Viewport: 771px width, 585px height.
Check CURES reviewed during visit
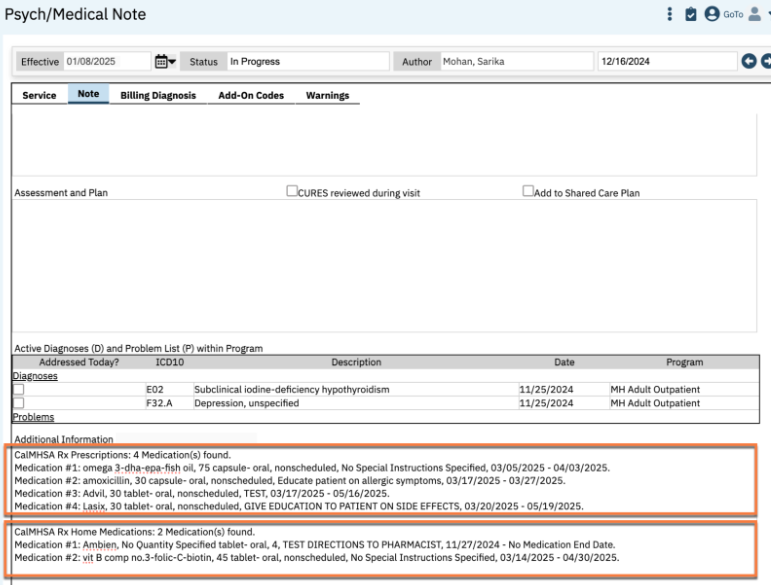pos(292,191)
